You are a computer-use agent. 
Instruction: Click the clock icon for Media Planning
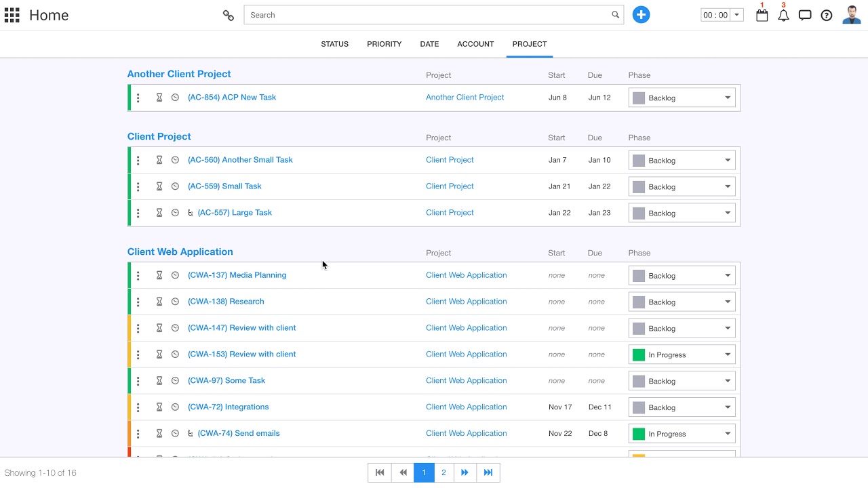click(175, 275)
